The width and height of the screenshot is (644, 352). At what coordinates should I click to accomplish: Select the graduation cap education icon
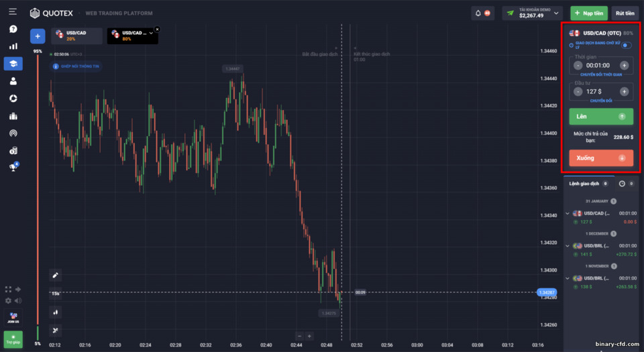click(13, 64)
